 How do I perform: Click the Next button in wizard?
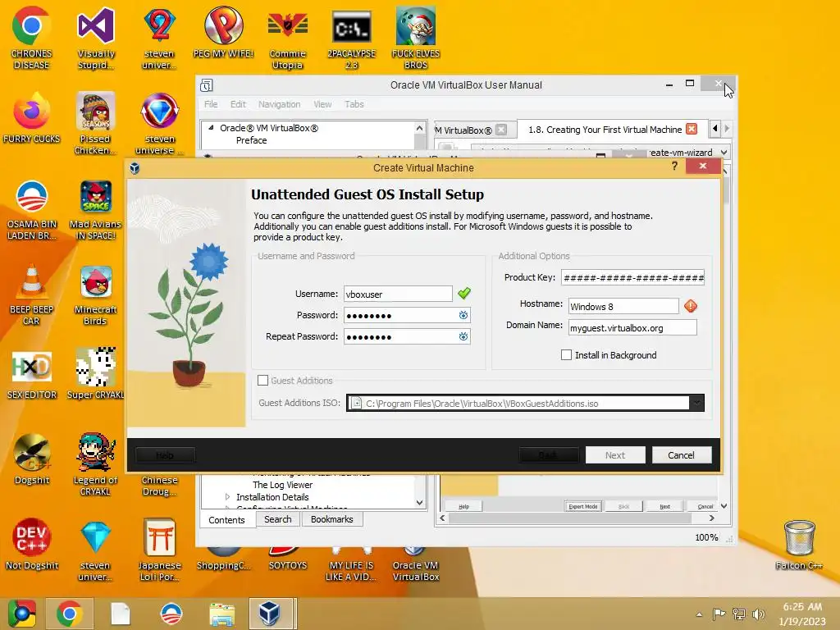(615, 454)
